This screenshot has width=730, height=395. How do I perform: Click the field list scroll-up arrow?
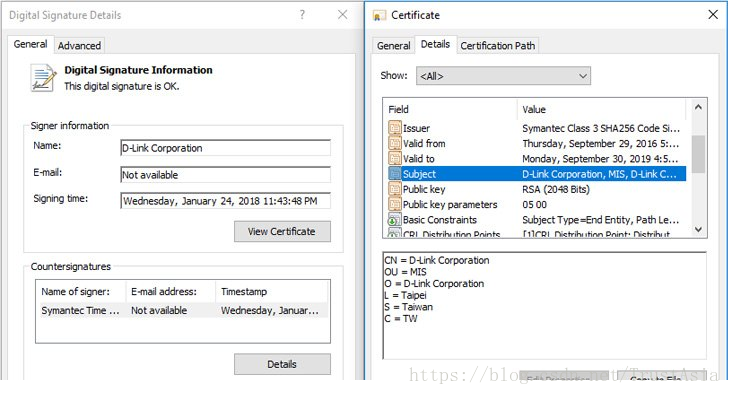[x=698, y=107]
